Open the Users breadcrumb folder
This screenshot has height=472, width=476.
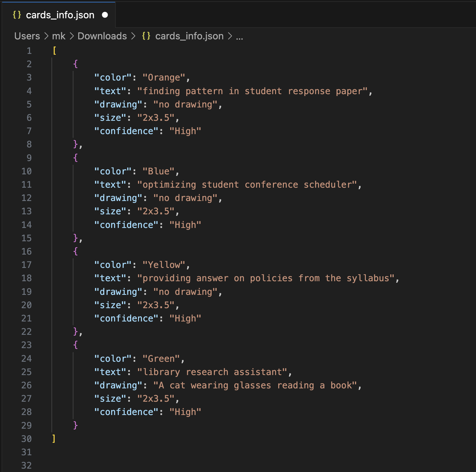27,36
